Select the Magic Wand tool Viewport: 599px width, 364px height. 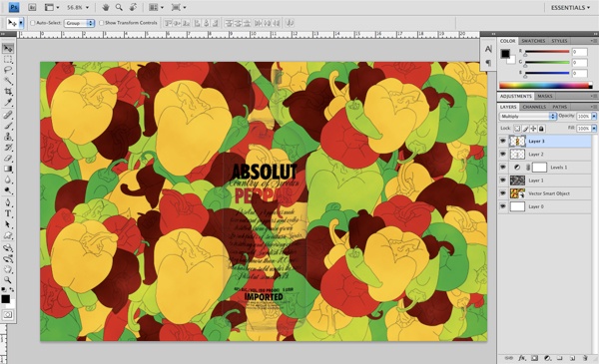point(8,81)
